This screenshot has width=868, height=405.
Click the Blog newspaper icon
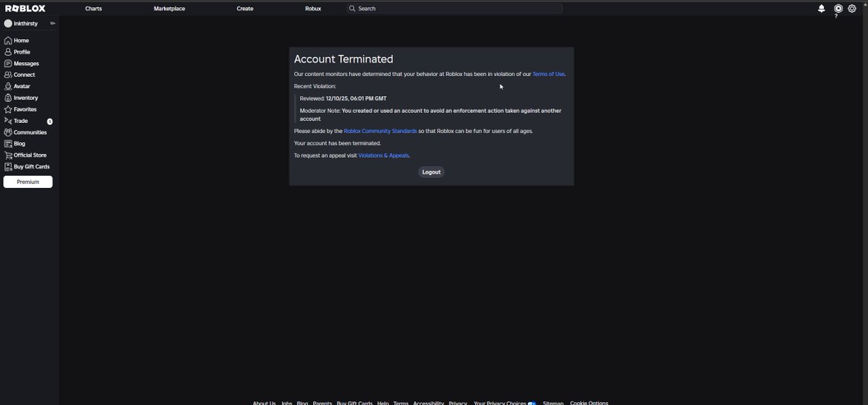pos(8,143)
